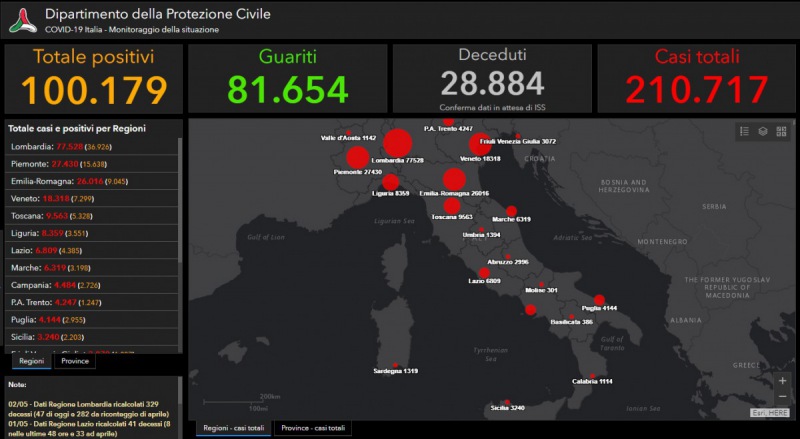The height and width of the screenshot is (439, 800).
Task: Click the Sardegna marker on the map
Action: click(396, 364)
